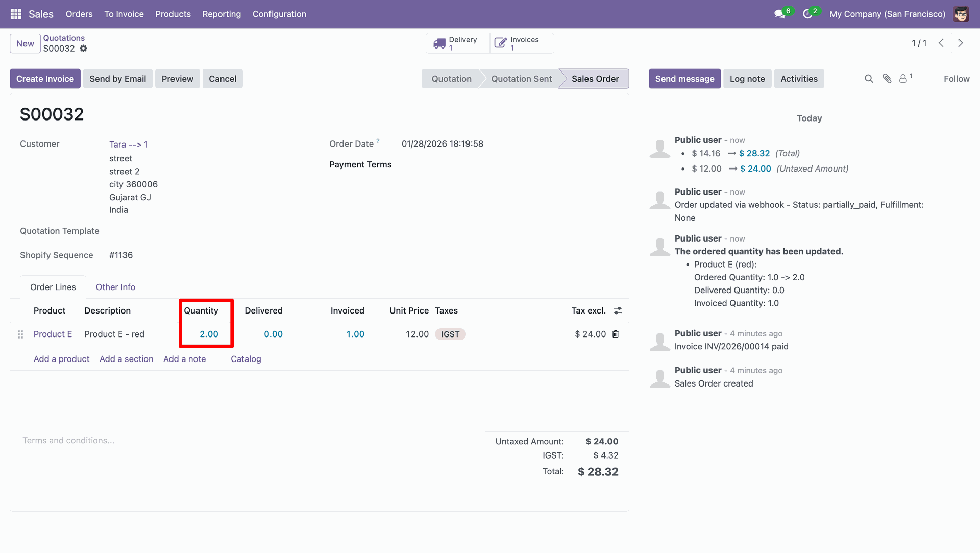Click the Create Invoice button
Image resolution: width=980 pixels, height=553 pixels.
pos(45,79)
